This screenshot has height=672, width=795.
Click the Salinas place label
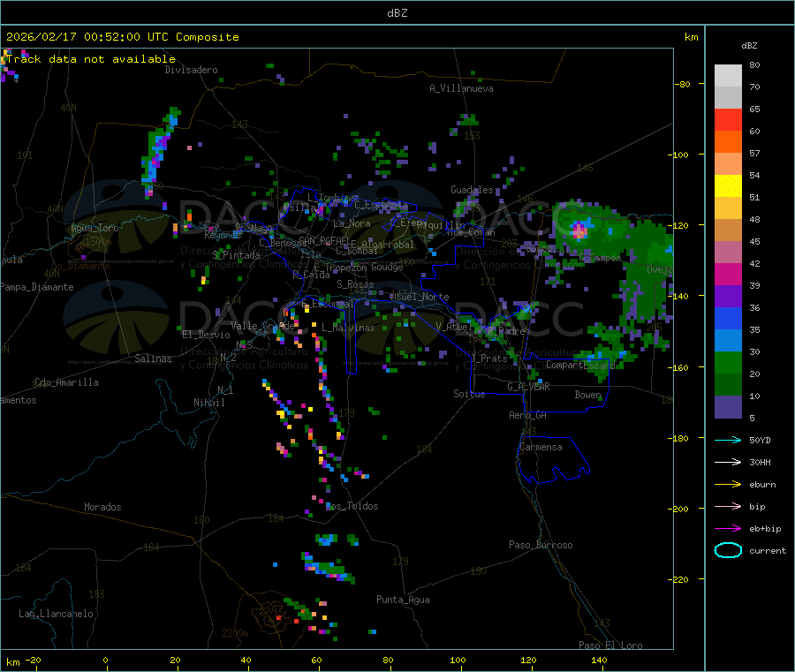click(x=153, y=359)
